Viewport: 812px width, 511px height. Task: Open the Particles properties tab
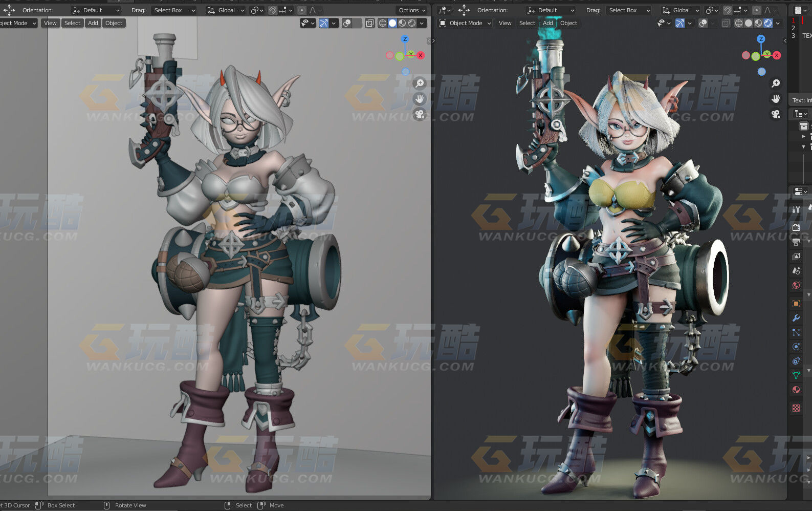[x=796, y=332]
